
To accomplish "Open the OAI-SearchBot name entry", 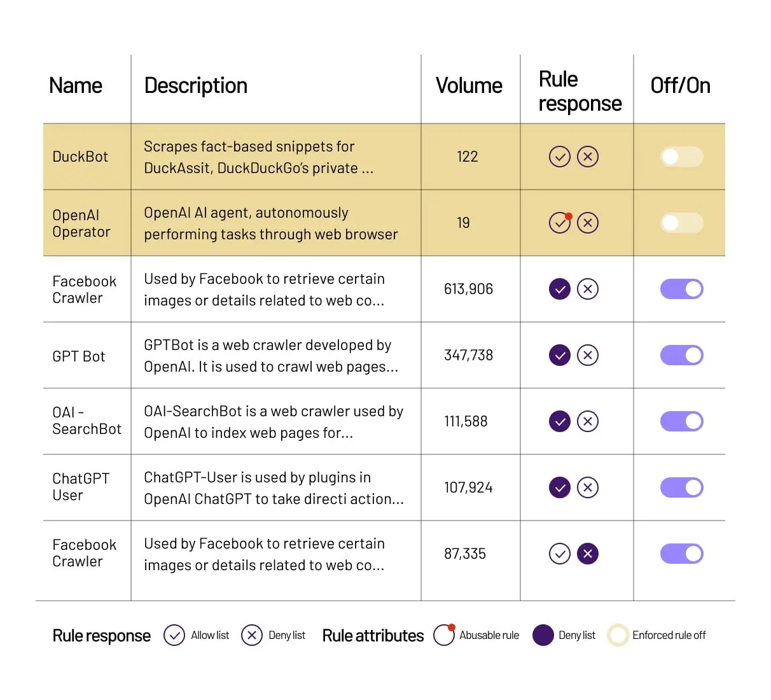I will click(87, 421).
